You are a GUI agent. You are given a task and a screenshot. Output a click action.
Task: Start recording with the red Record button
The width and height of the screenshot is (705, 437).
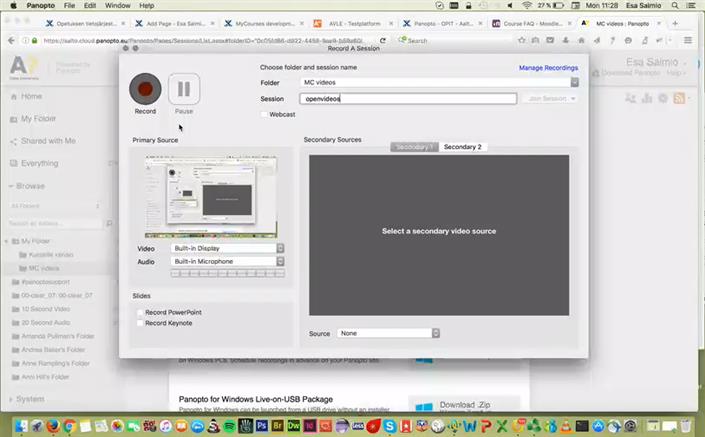point(145,89)
